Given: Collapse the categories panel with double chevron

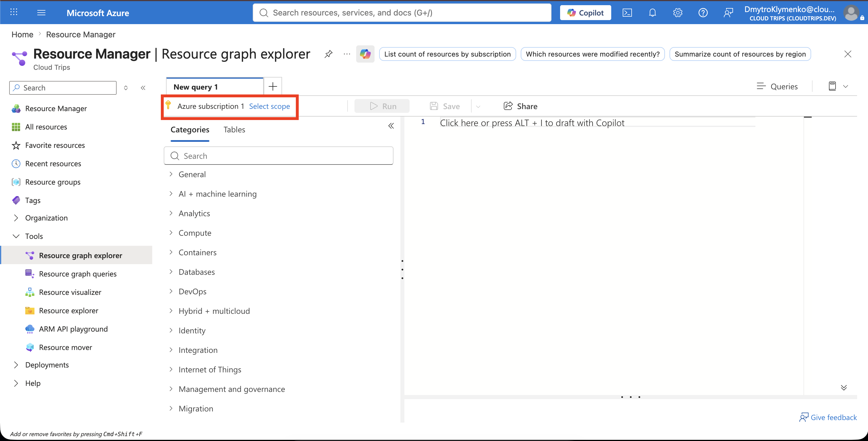Looking at the screenshot, I should point(391,126).
